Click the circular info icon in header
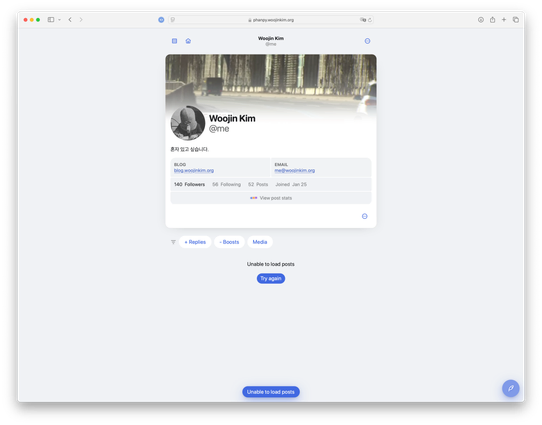The width and height of the screenshot is (542, 425). [367, 41]
